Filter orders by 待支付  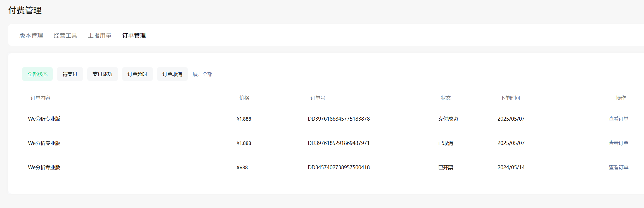pyautogui.click(x=70, y=74)
